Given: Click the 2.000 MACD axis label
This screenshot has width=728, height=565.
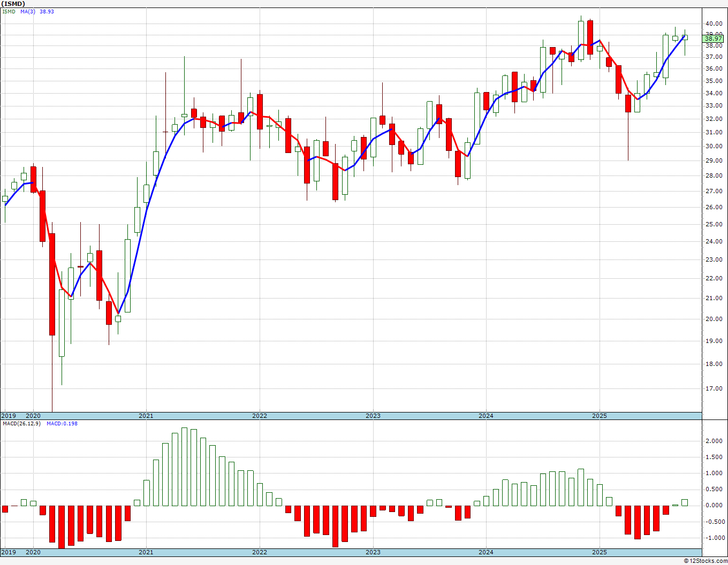Looking at the screenshot, I should click(x=714, y=441).
